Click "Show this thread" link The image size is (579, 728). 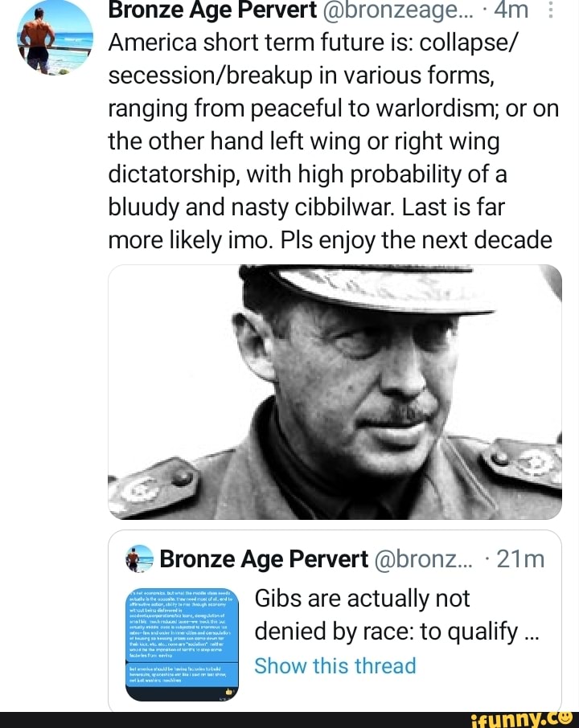[335, 666]
